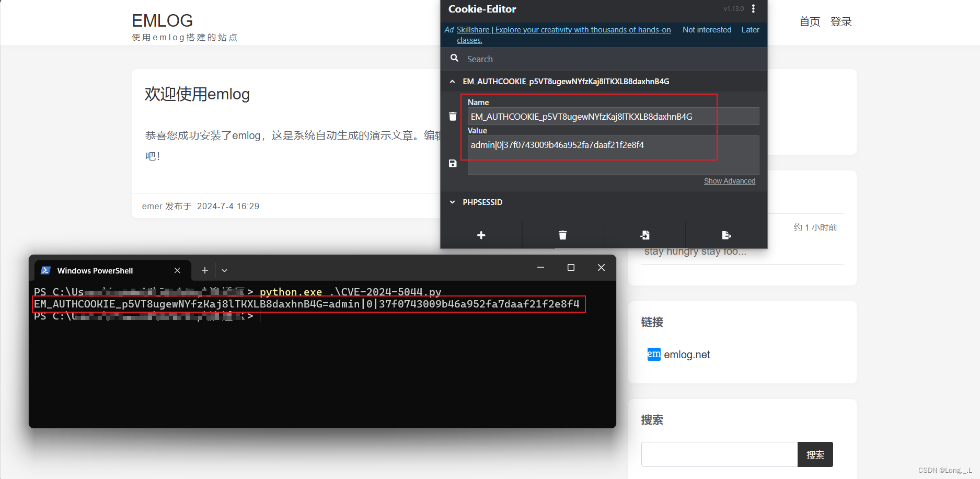Go to 首页 in site navigation
The image size is (980, 479).
810,21
